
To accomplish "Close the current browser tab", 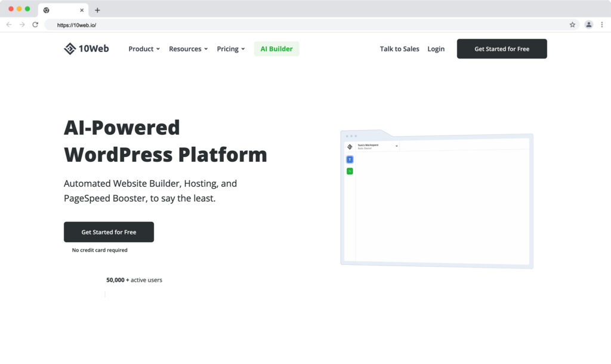I will pyautogui.click(x=82, y=10).
